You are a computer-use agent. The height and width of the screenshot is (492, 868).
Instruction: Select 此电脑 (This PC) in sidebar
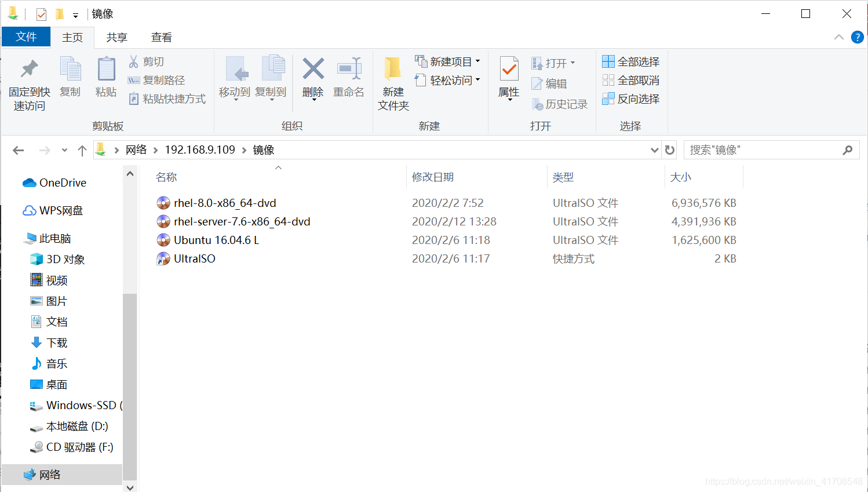coord(49,238)
